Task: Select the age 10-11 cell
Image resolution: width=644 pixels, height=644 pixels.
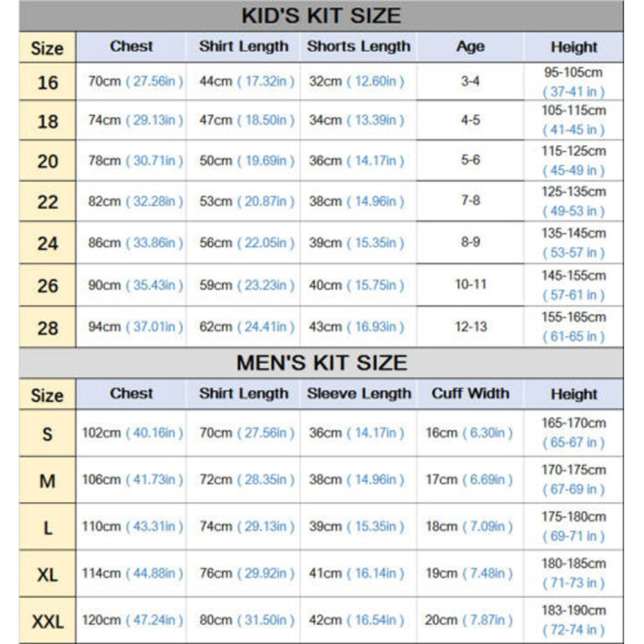Action: [471, 284]
